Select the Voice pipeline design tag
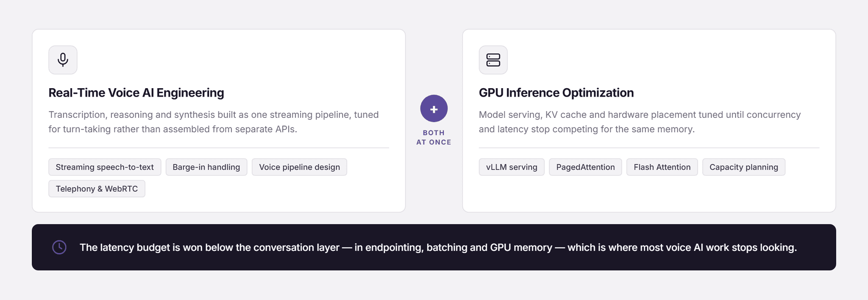 pos(300,167)
